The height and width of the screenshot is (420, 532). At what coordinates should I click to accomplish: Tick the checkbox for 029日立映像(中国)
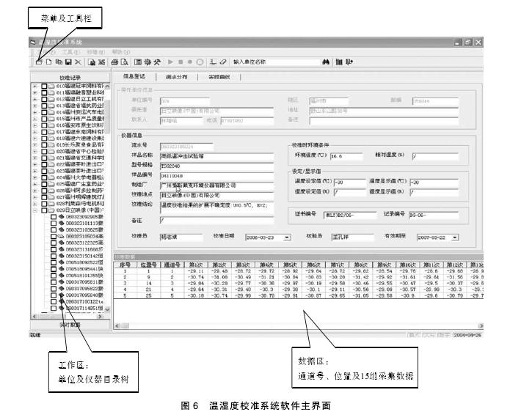44,210
